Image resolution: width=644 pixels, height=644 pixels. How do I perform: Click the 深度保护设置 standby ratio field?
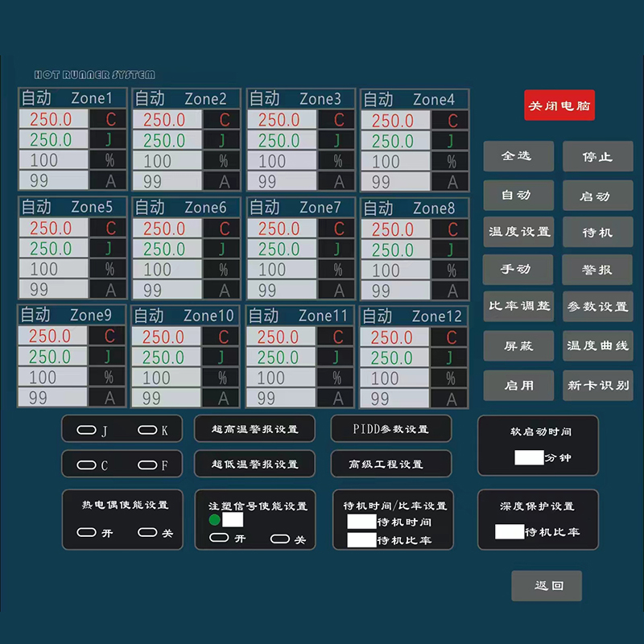pyautogui.click(x=510, y=531)
